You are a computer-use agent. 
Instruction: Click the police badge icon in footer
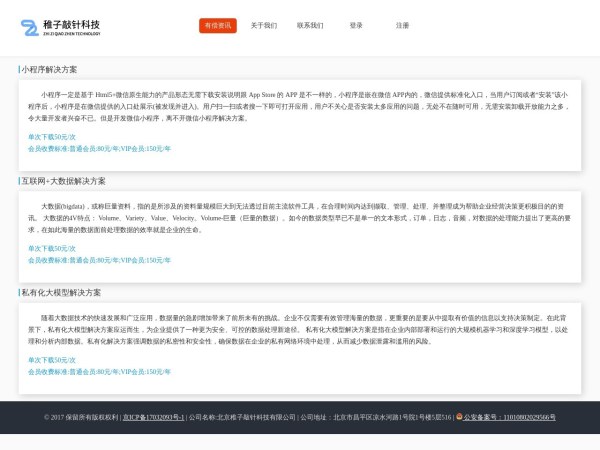tap(459, 417)
